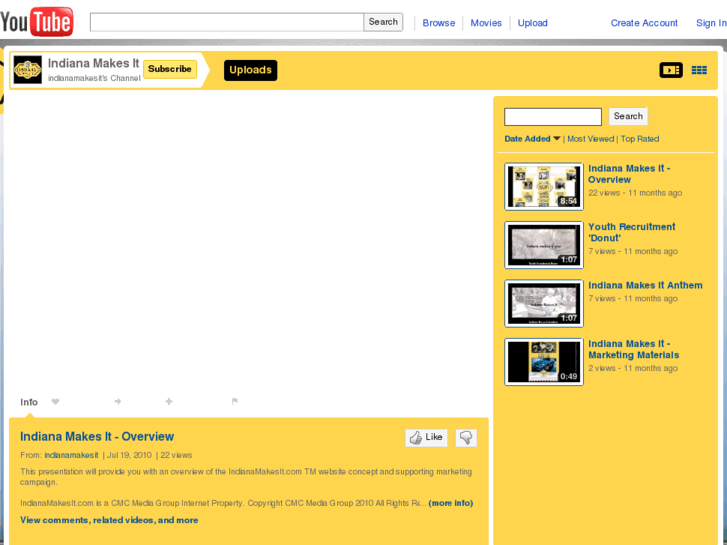Image resolution: width=727 pixels, height=545 pixels.
Task: Sort channel videos by Top Rated
Action: [x=640, y=139]
